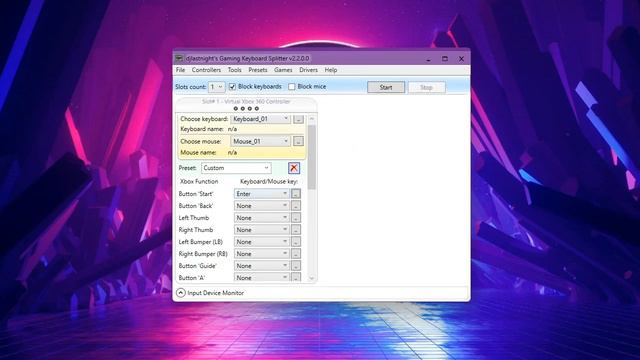Open the Tools menu
Image resolution: width=640 pixels, height=360 pixels.
234,70
